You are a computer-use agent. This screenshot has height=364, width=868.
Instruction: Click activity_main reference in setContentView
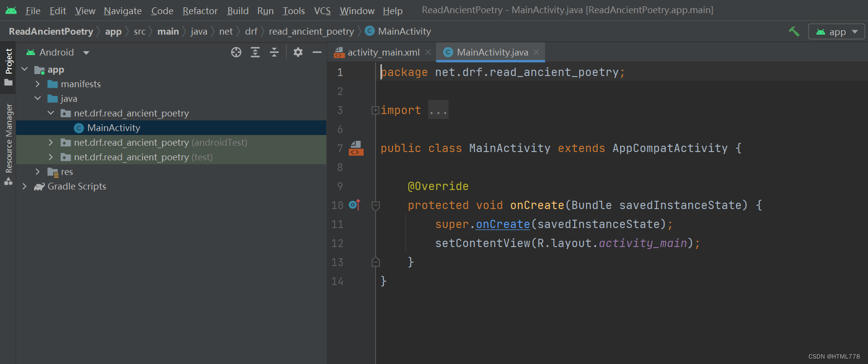pyautogui.click(x=642, y=243)
